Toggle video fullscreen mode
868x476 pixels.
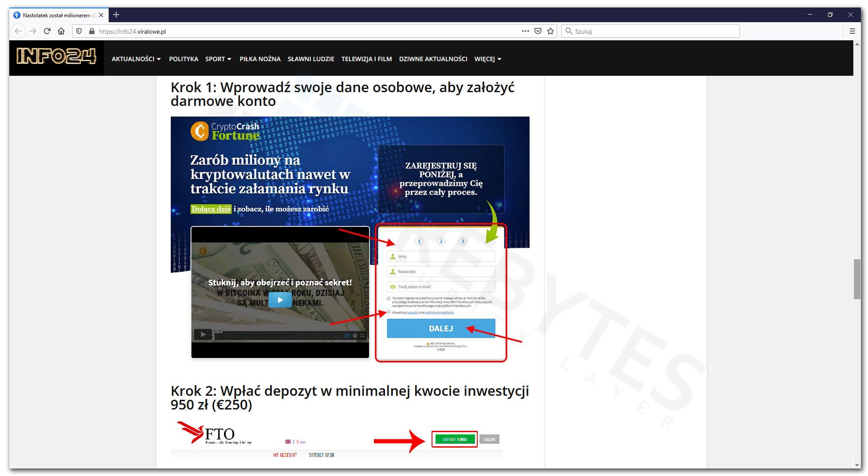362,336
